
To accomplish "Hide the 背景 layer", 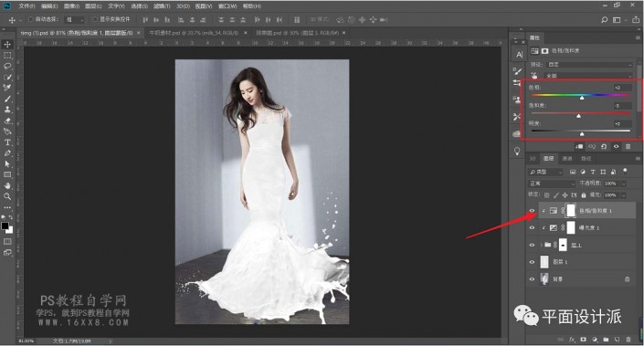I will point(532,279).
